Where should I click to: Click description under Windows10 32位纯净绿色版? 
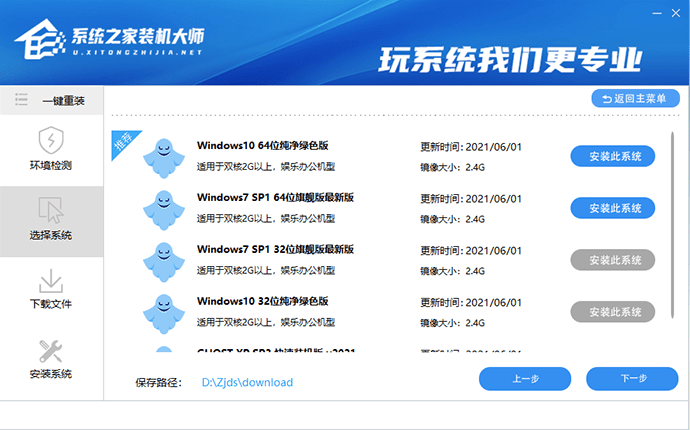(x=266, y=323)
